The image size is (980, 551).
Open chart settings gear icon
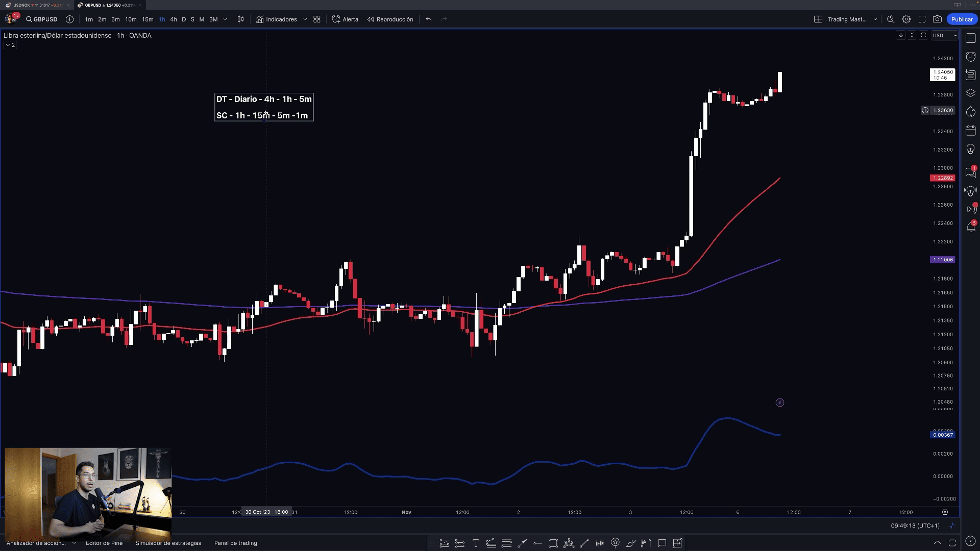click(x=906, y=19)
